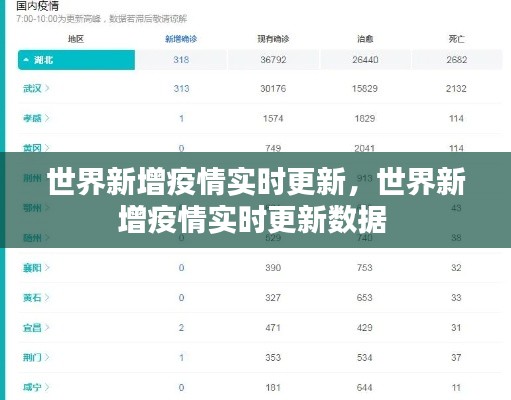This screenshot has height=400, width=511.
Task: Click the 地区 column header
Action: tap(76, 39)
